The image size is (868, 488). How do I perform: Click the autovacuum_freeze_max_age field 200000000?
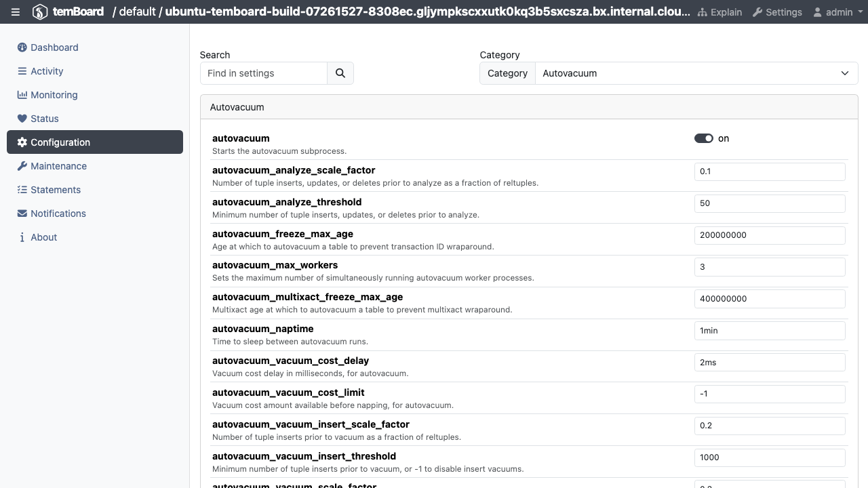(x=770, y=235)
